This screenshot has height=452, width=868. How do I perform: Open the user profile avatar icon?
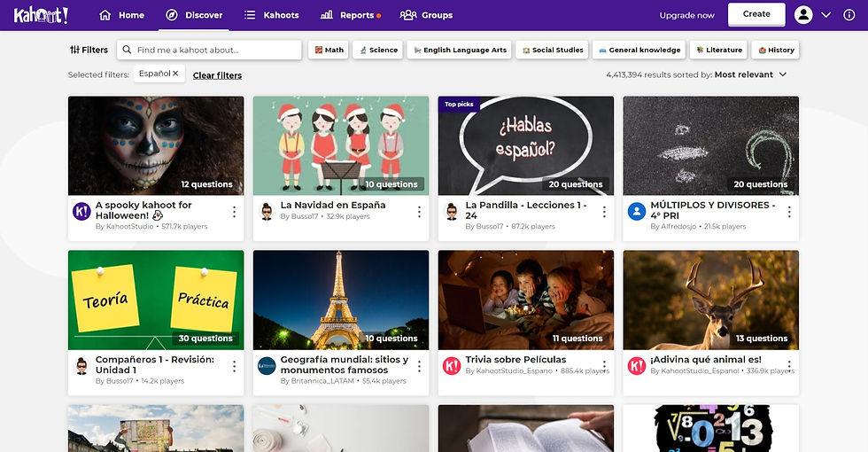point(803,15)
